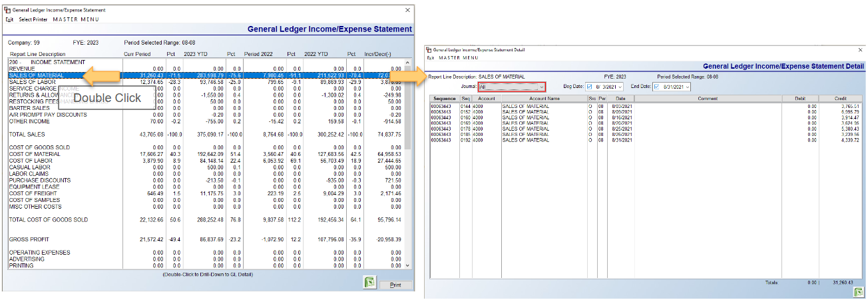Image resolution: width=868 pixels, height=302 pixels.
Task: Click app icon in Income/Expense Statement title bar
Action: [x=7, y=11]
